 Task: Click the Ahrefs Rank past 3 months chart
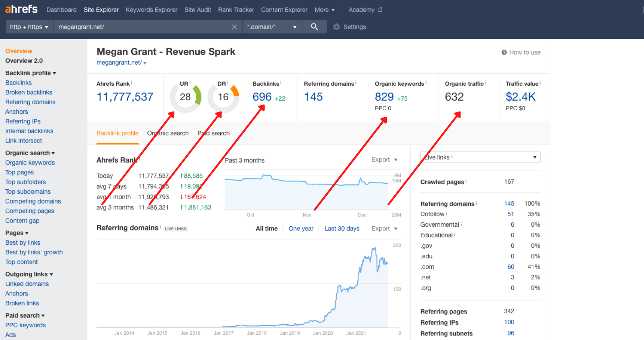306,192
